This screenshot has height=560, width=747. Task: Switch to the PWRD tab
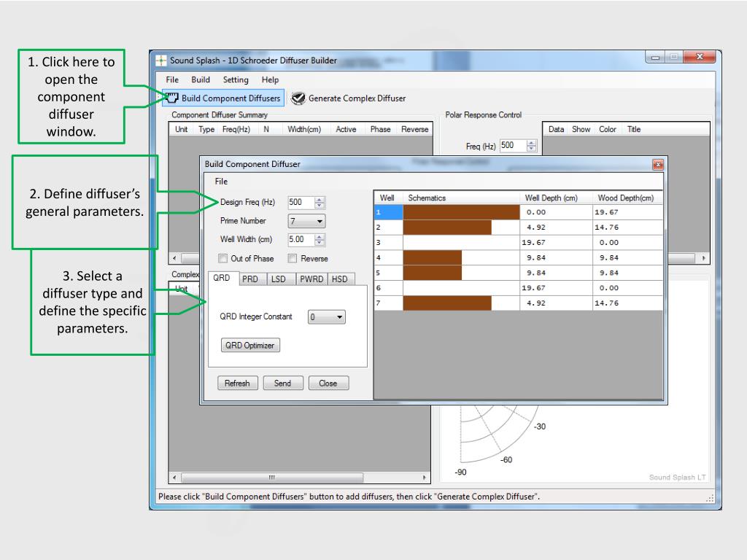pos(311,279)
